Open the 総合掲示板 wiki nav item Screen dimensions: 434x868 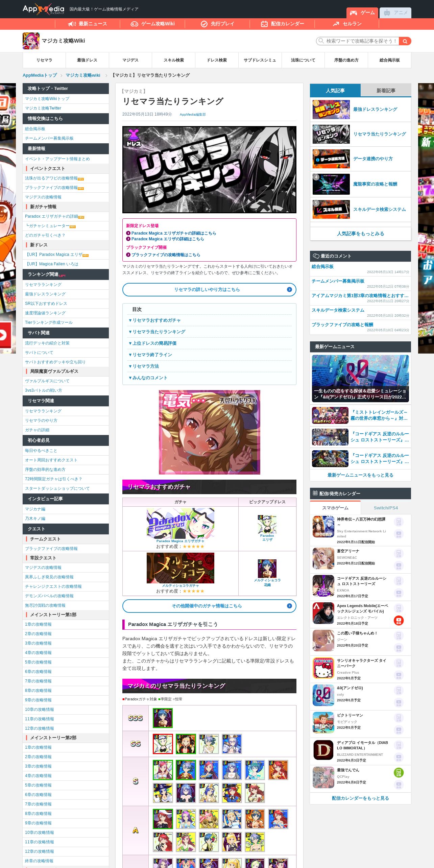[389, 60]
